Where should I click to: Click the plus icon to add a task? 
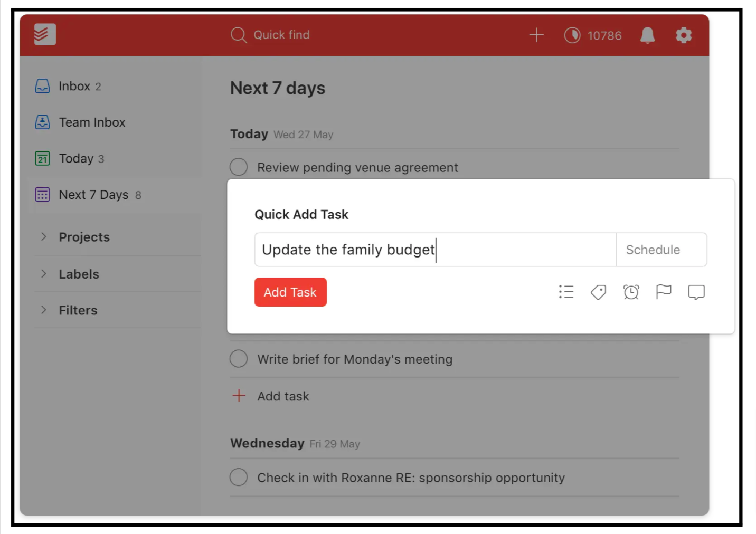tap(536, 35)
